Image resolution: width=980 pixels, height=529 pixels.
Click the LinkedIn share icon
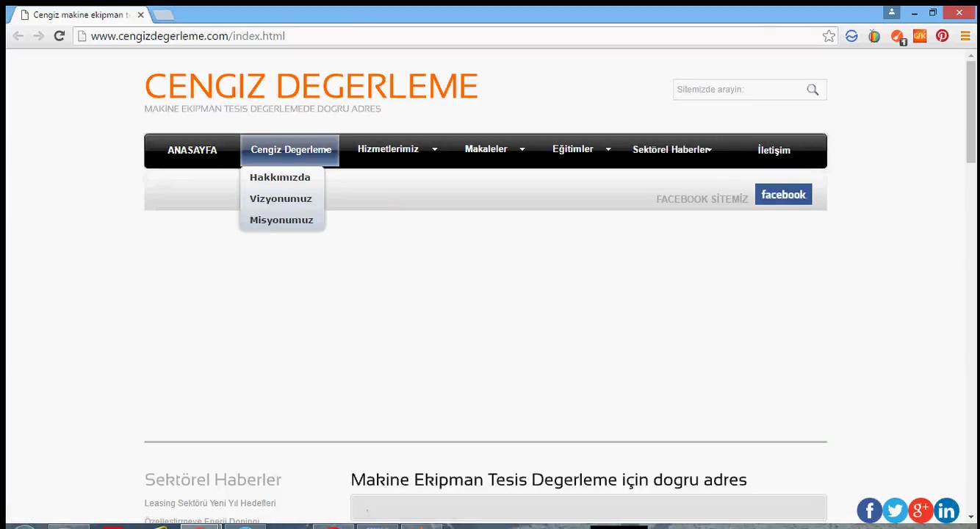(946, 510)
